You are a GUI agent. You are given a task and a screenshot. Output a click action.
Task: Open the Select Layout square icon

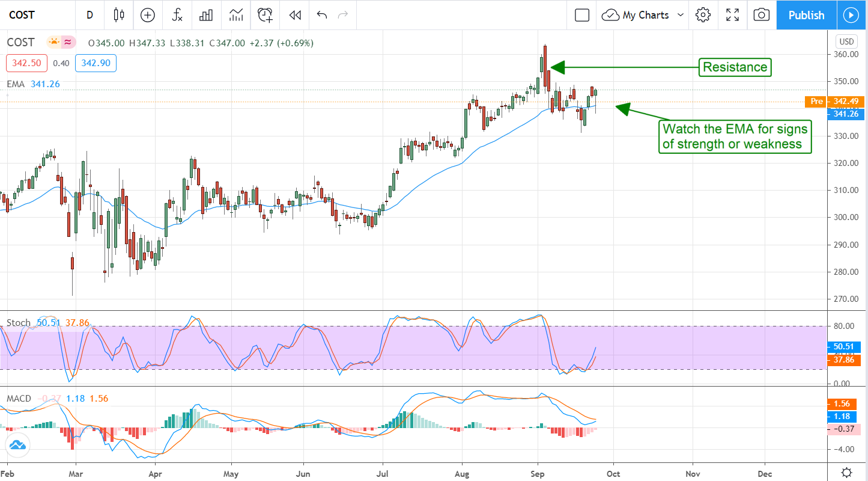(x=581, y=15)
